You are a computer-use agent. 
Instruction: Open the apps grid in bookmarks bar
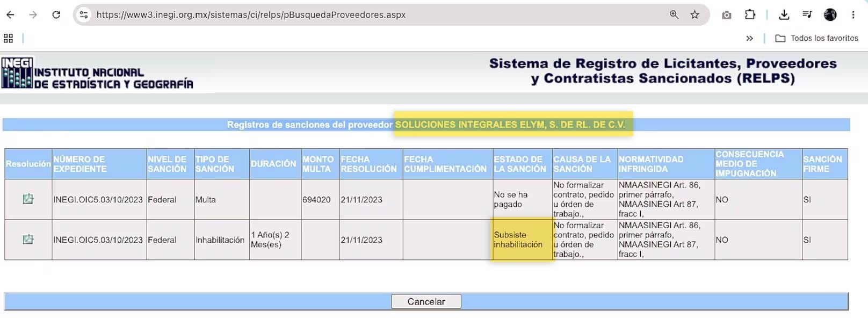(8, 38)
